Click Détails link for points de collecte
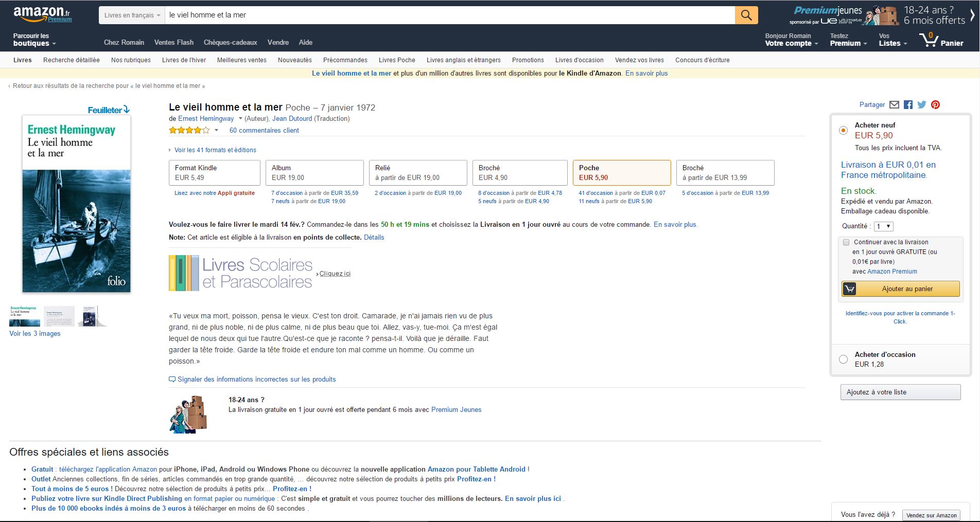 pos(374,238)
